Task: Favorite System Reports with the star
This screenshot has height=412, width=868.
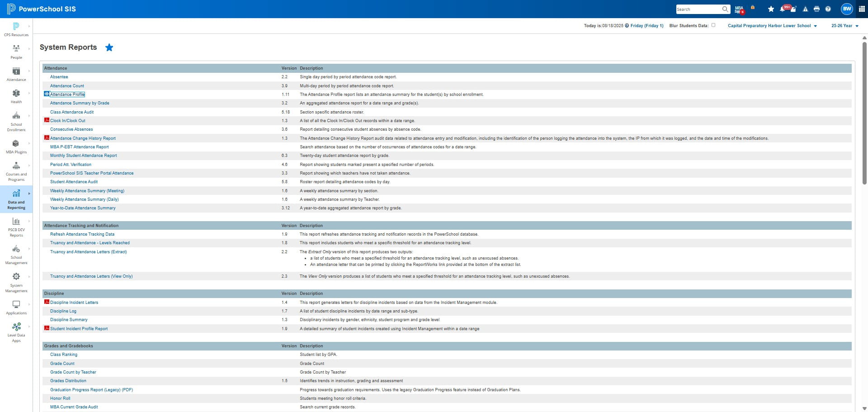Action: (x=109, y=47)
